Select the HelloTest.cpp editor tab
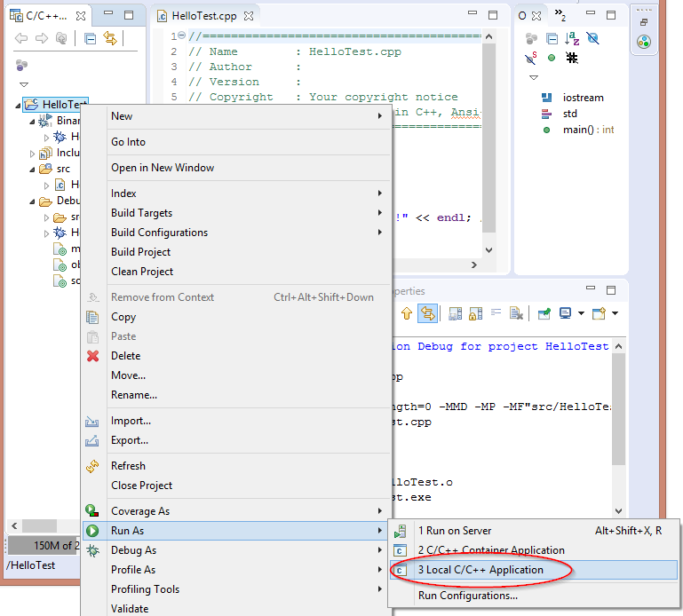The height and width of the screenshot is (616, 683). (x=203, y=16)
